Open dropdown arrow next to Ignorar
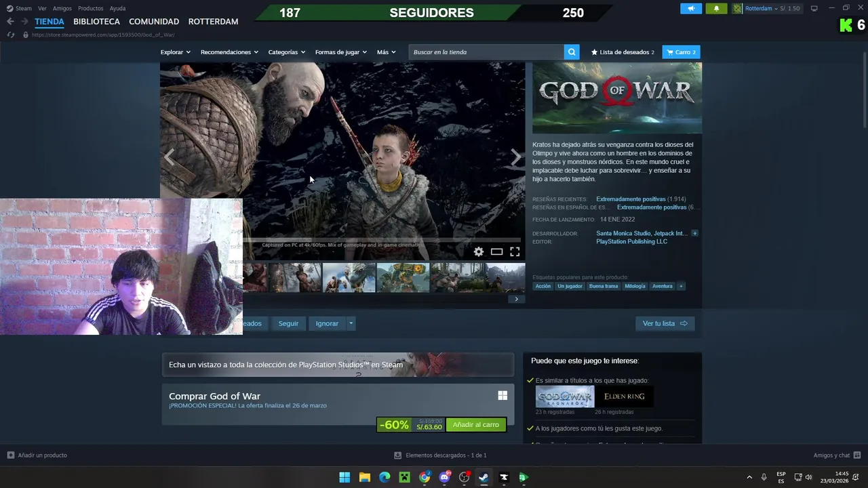This screenshot has height=488, width=868. (x=351, y=323)
